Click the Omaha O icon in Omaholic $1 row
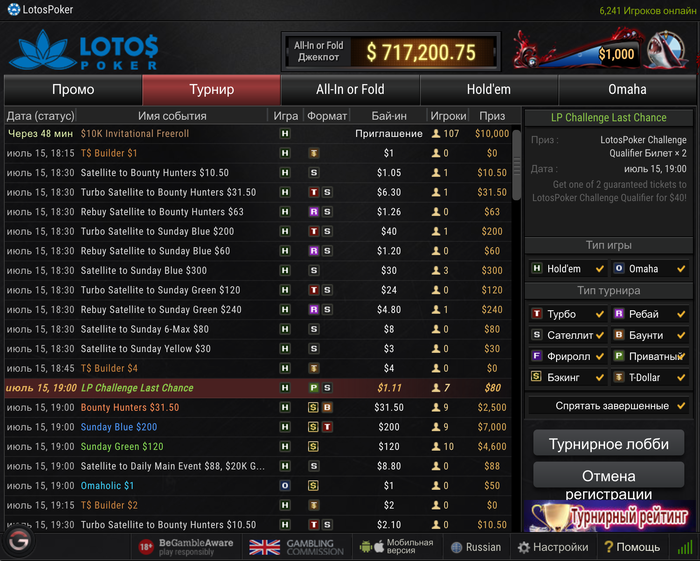 tap(285, 486)
